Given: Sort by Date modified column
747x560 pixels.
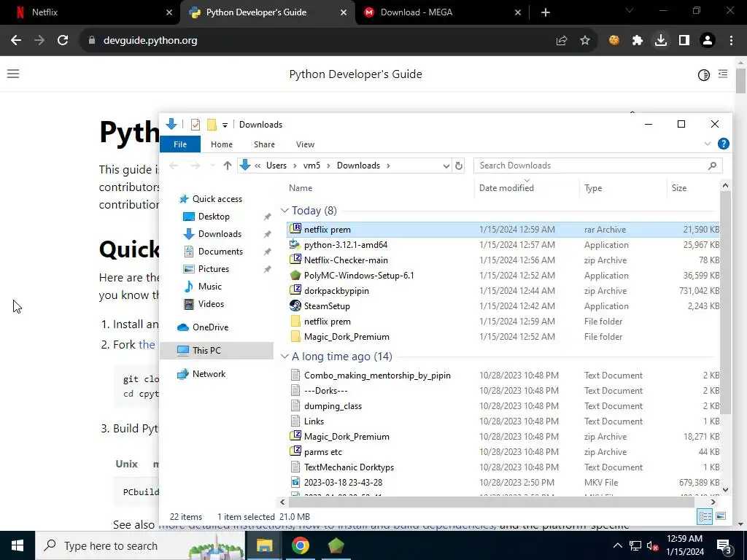Looking at the screenshot, I should (527, 188).
